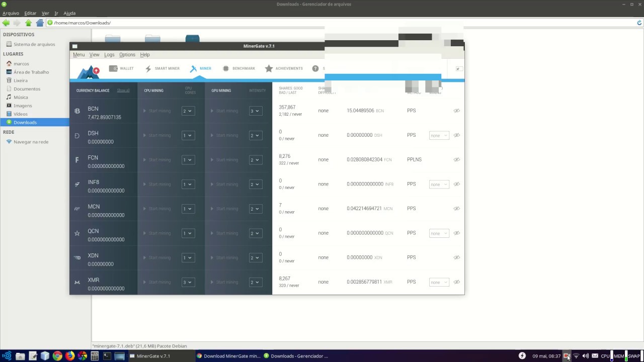Toggle visibility eye for QCN row
Image resolution: width=644 pixels, height=362 pixels.
coord(457,233)
